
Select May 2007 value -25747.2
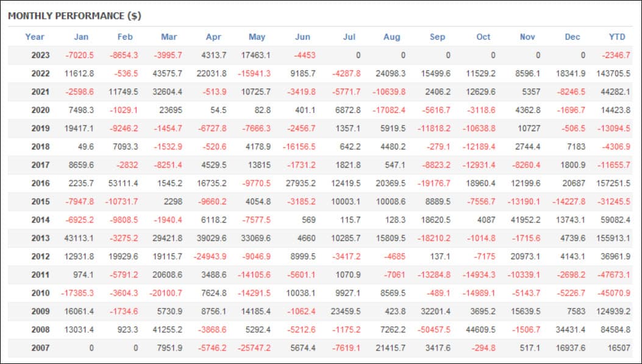(254, 348)
